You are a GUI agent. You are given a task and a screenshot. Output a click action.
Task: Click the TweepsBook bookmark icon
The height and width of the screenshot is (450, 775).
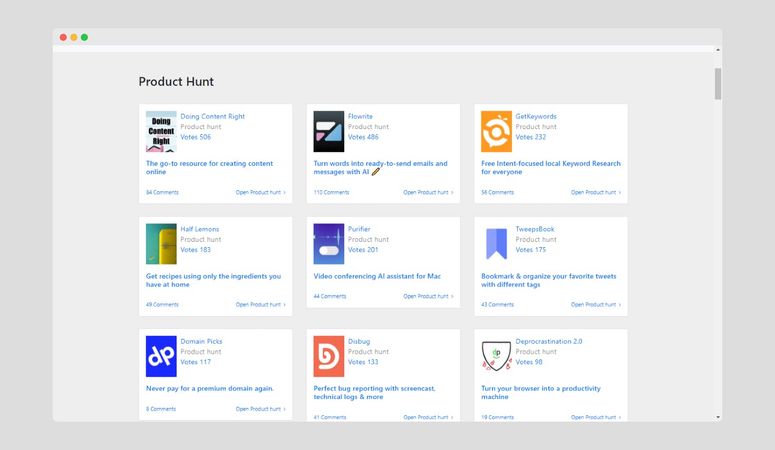(496, 244)
